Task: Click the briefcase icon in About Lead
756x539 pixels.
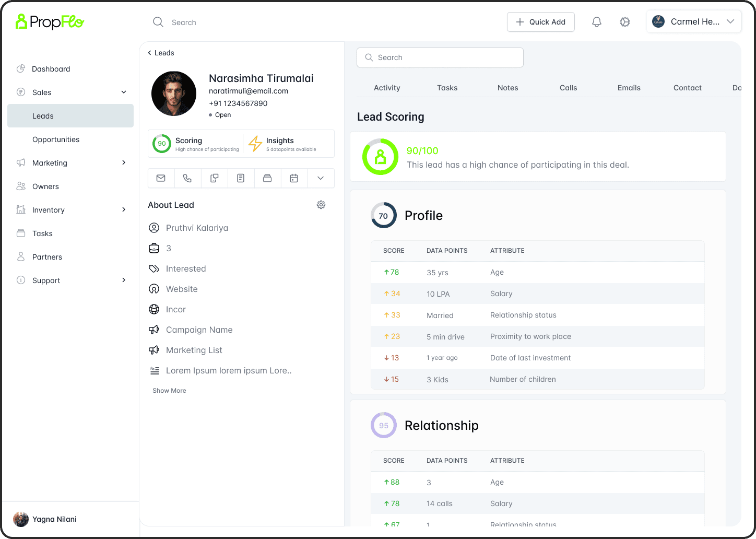Action: click(154, 248)
